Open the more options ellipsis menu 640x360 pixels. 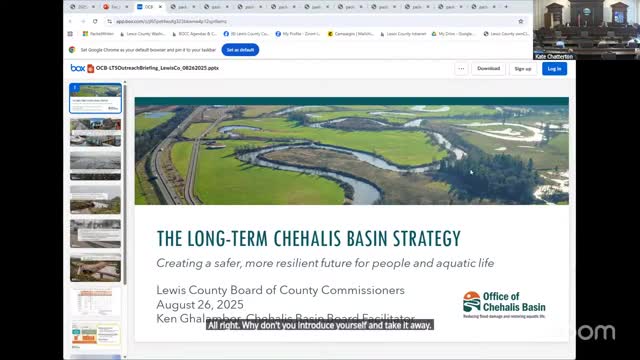pos(461,69)
